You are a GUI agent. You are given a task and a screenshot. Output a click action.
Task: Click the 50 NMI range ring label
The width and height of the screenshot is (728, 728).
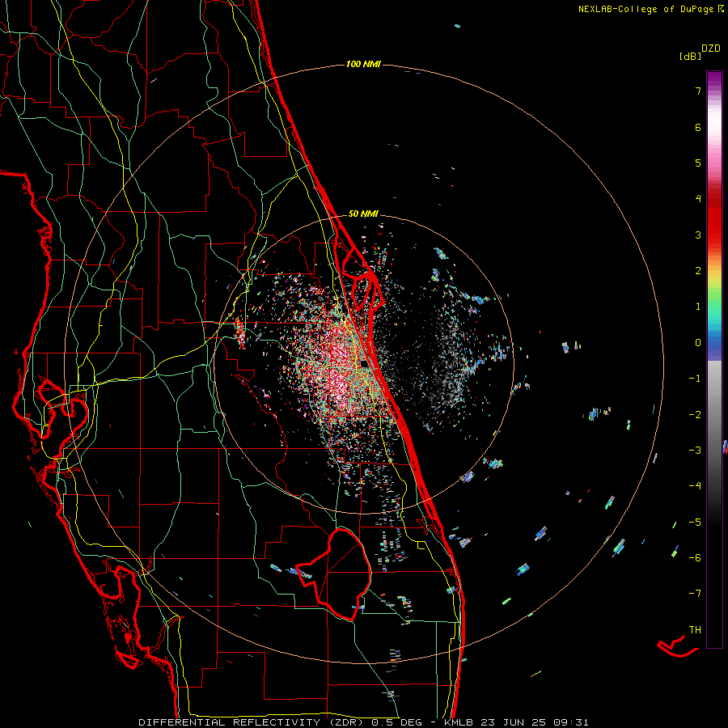(363, 214)
